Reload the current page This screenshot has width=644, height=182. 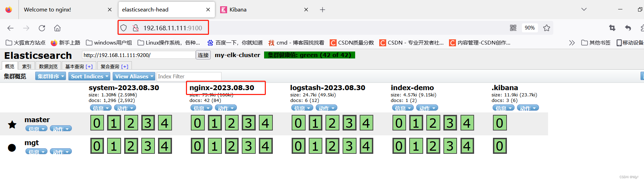pyautogui.click(x=42, y=28)
